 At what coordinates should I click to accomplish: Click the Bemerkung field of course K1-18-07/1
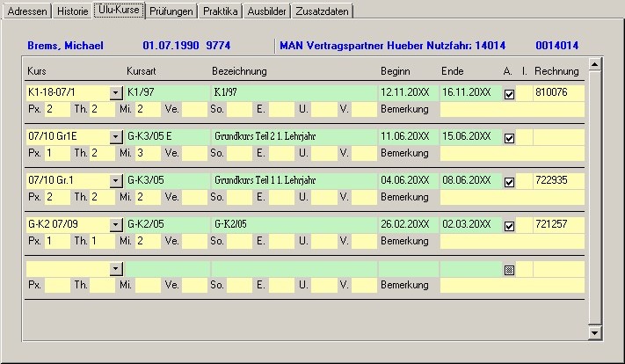point(511,110)
